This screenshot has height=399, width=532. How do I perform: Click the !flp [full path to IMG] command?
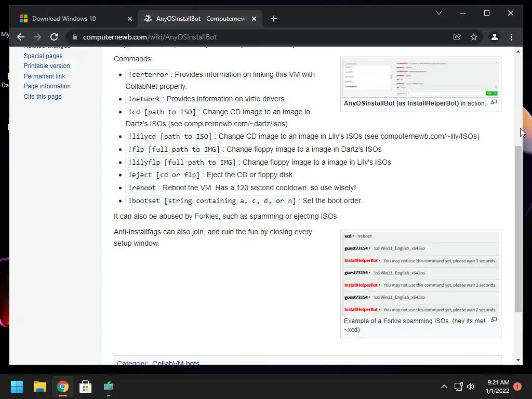click(x=174, y=149)
